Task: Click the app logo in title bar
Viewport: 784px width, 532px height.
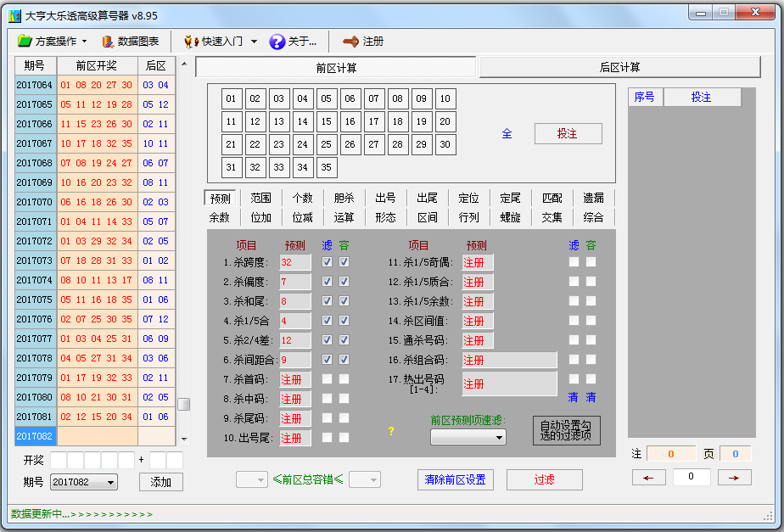Action: pyautogui.click(x=15, y=15)
